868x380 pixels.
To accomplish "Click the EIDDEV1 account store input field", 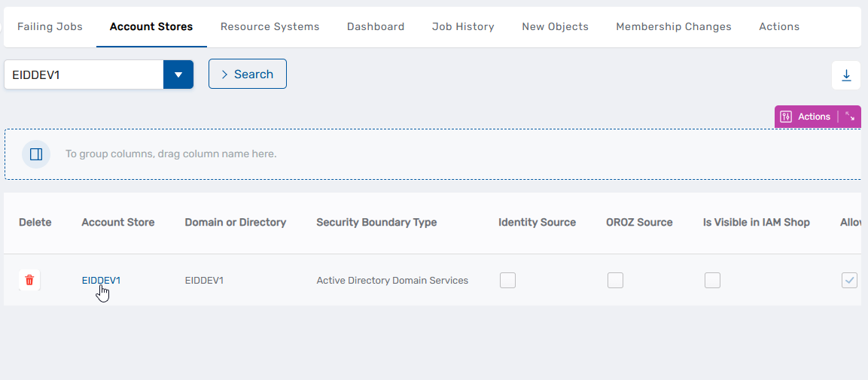I will coord(84,74).
